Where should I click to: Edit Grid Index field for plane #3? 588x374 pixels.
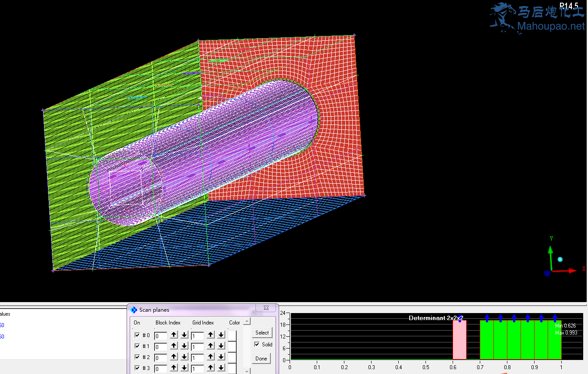[x=198, y=369]
